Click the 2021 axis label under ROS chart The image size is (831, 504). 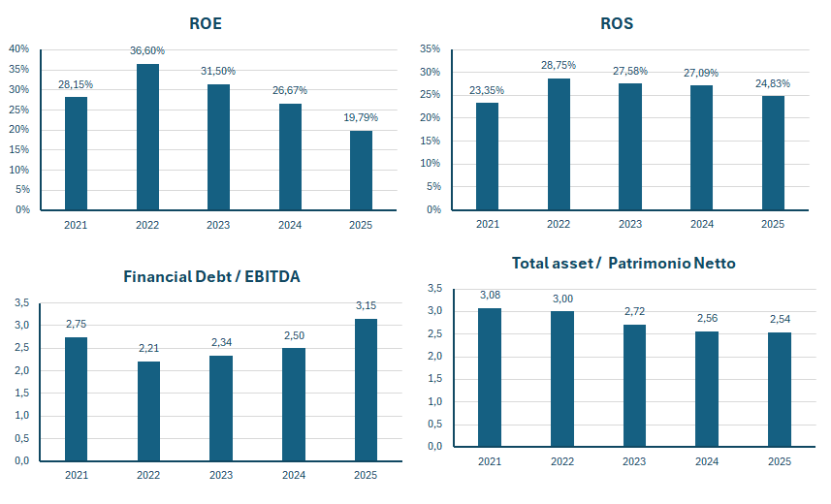point(488,224)
